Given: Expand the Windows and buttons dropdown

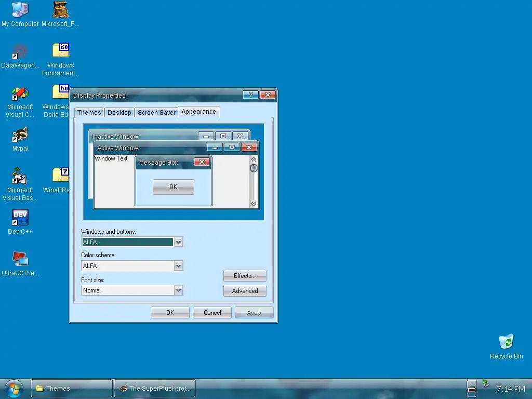Looking at the screenshot, I should pyautogui.click(x=179, y=242).
